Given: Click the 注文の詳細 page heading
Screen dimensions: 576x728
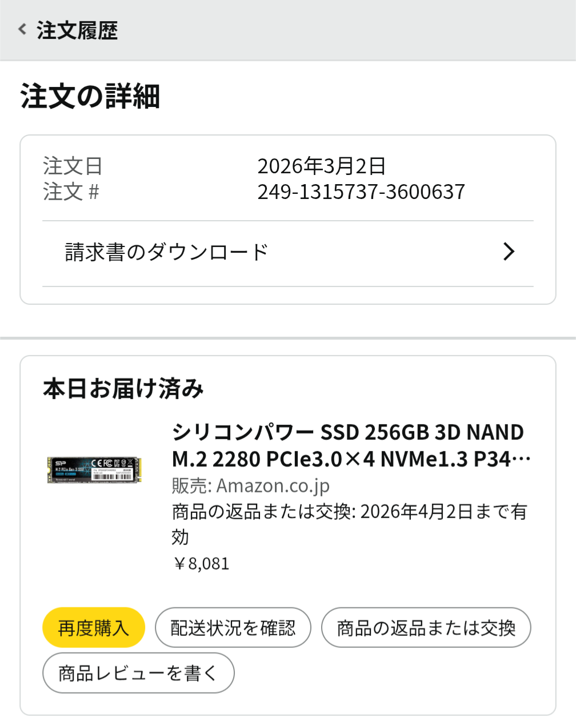Looking at the screenshot, I should (90, 96).
